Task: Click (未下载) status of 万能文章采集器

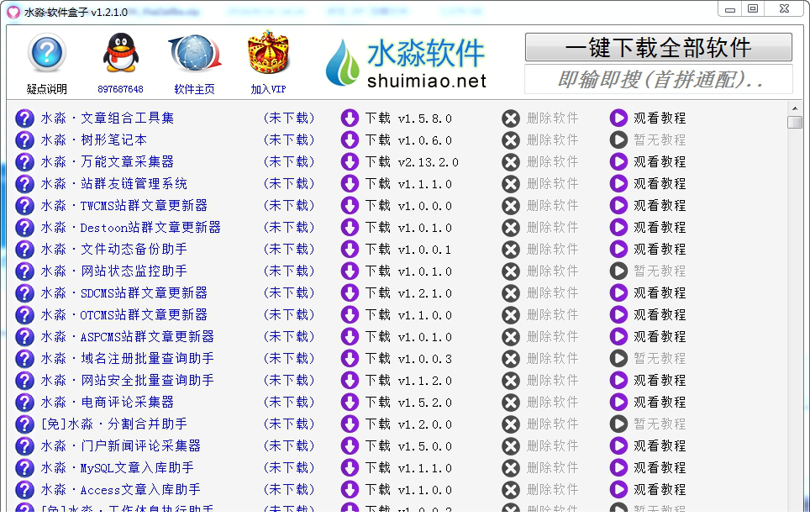Action: [x=289, y=161]
